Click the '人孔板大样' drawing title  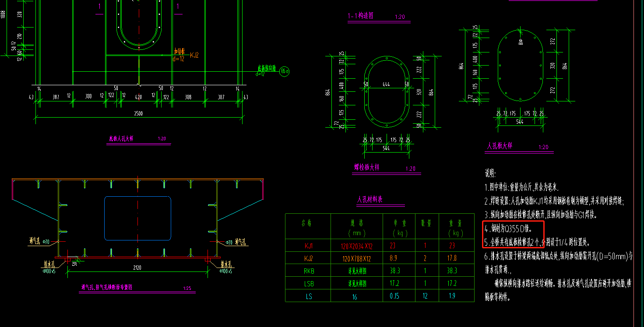[x=500, y=146]
